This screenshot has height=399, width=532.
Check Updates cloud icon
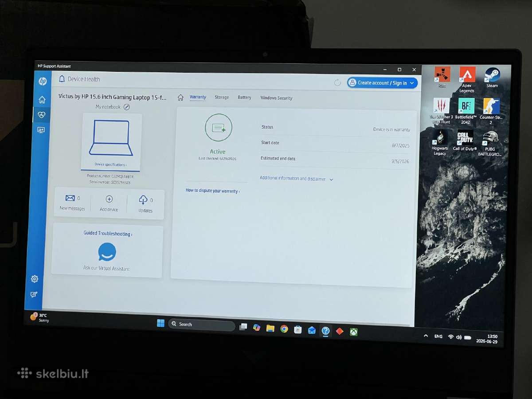point(143,200)
